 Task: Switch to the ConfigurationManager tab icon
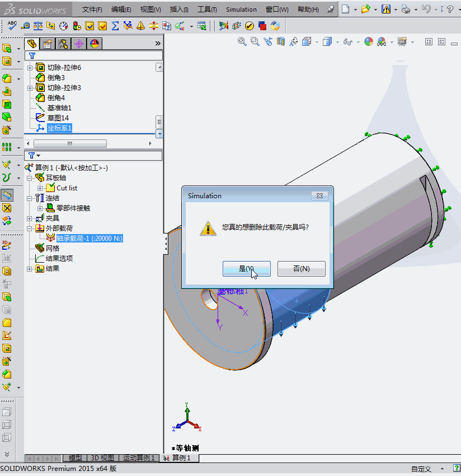[x=63, y=44]
